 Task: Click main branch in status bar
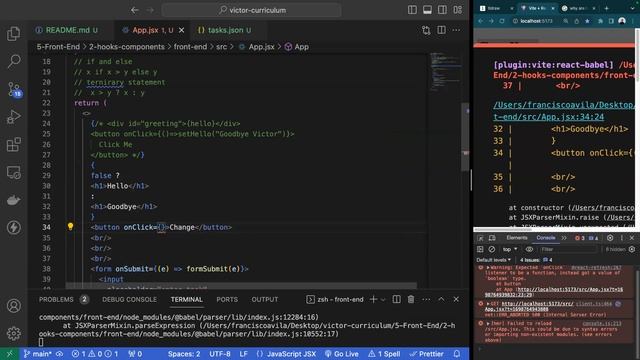click(x=37, y=354)
